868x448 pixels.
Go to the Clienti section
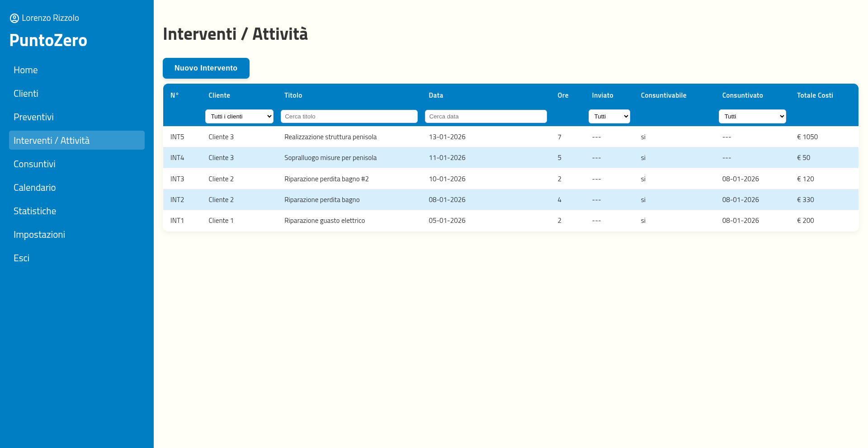tap(26, 94)
